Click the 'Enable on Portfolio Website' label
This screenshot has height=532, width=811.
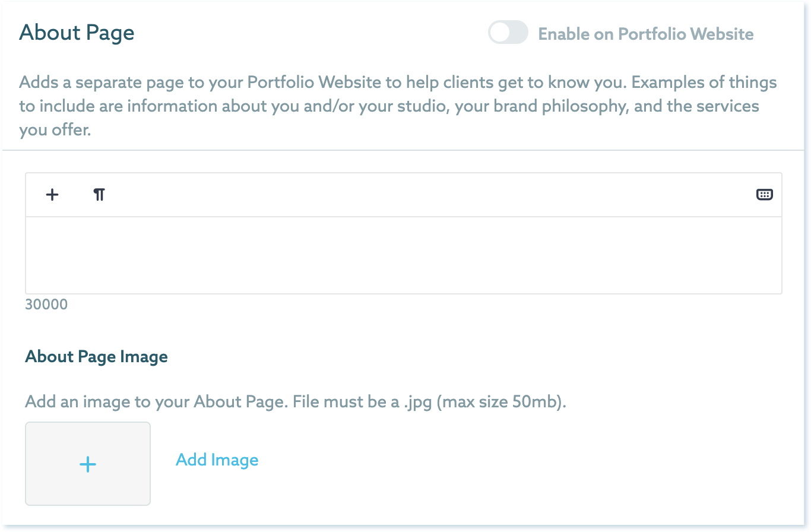click(645, 34)
